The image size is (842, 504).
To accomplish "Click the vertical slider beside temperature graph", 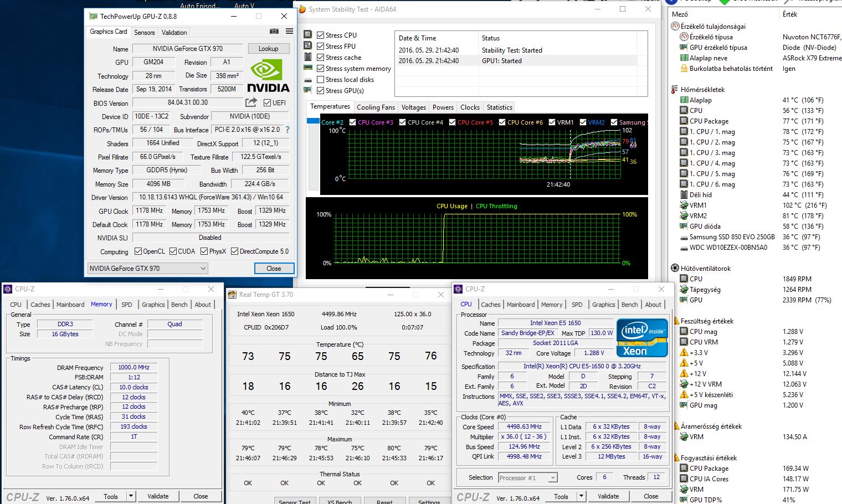I will click(313, 154).
